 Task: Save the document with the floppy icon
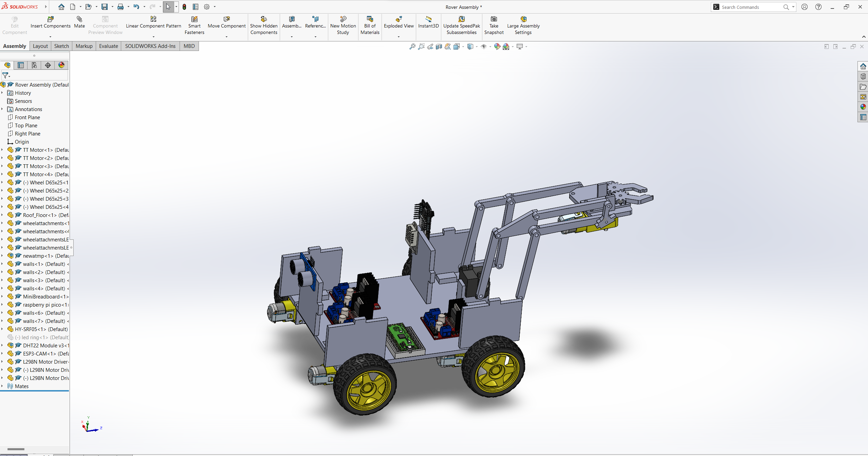105,7
